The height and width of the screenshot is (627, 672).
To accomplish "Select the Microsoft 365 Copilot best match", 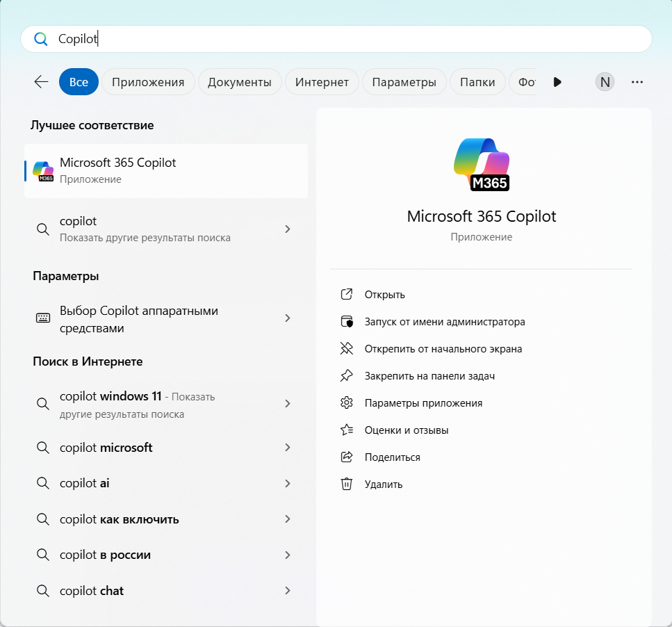I will click(x=166, y=171).
